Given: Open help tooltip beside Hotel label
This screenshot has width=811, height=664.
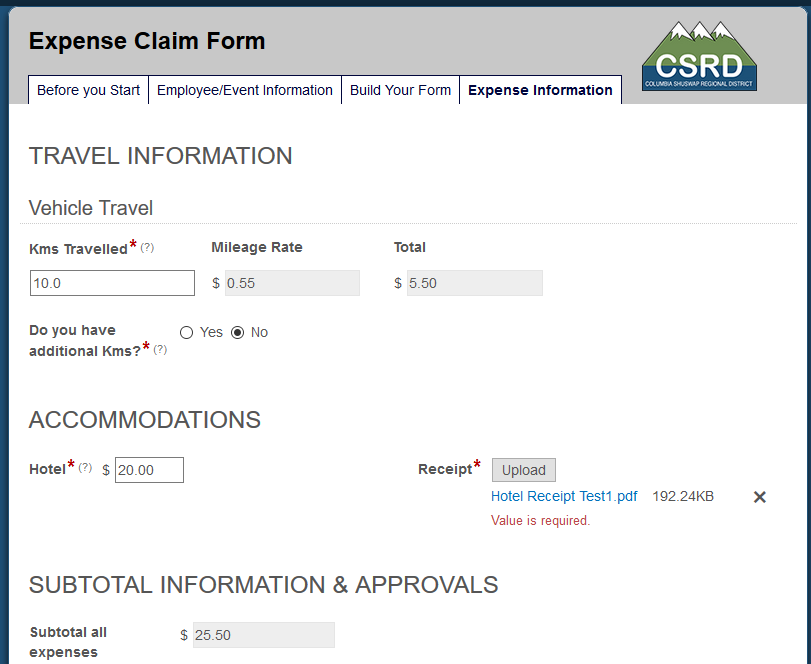Looking at the screenshot, I should pos(85,467).
